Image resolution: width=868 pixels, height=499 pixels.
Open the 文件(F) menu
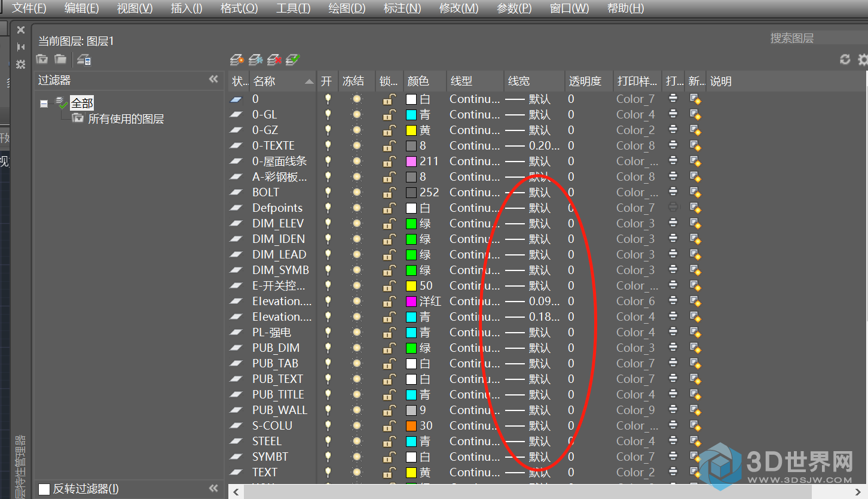29,8
